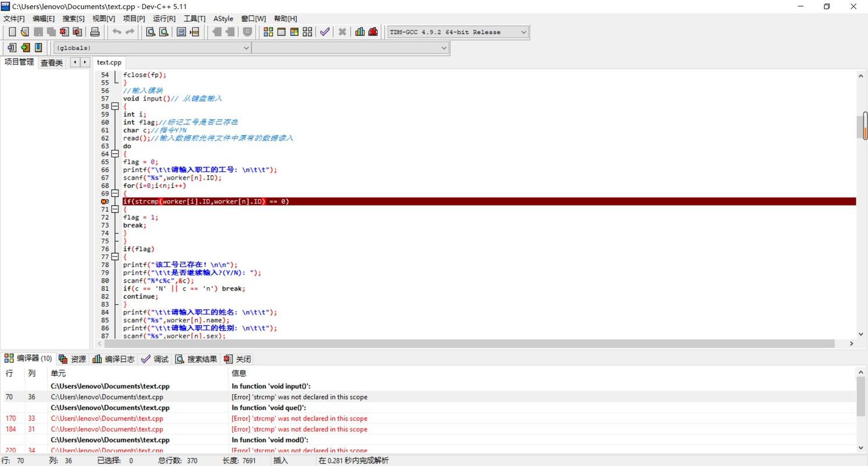The height and width of the screenshot is (466, 868).
Task: Click the Close file toolbar icon
Action: pos(64,32)
